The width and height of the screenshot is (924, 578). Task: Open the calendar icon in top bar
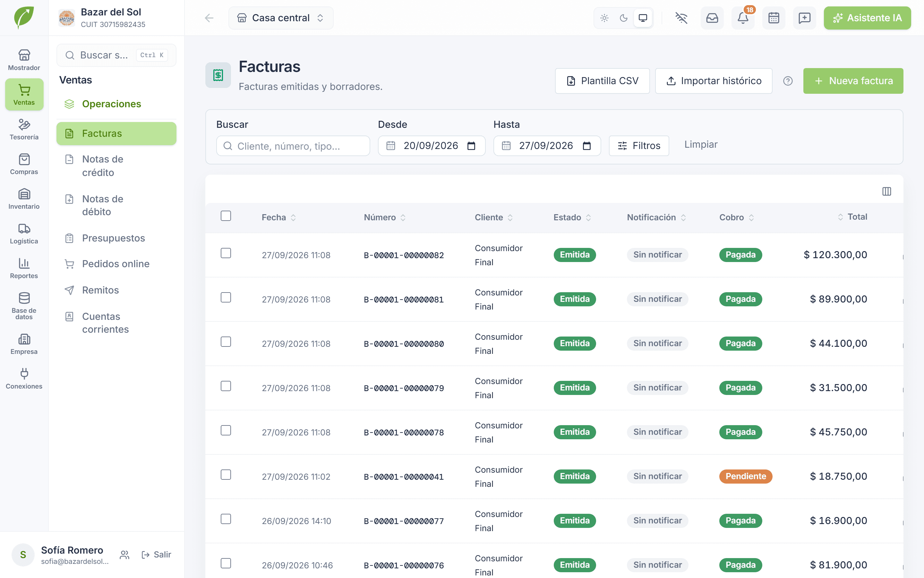tap(774, 18)
